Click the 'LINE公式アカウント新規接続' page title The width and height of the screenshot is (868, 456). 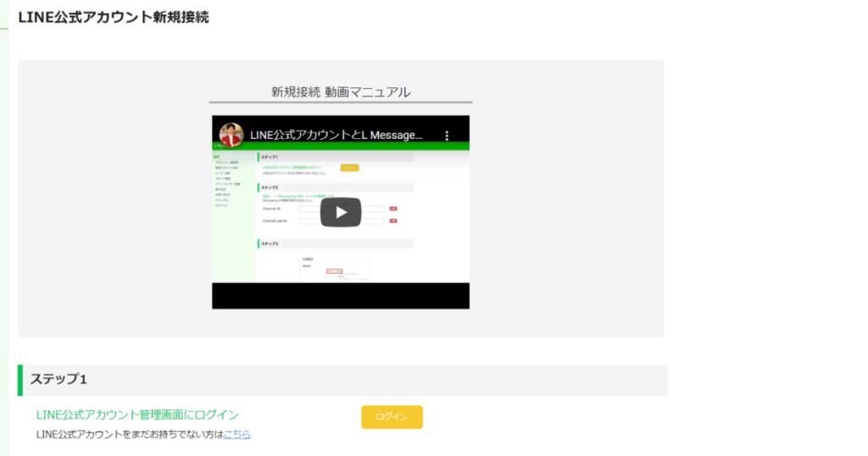coord(114,17)
